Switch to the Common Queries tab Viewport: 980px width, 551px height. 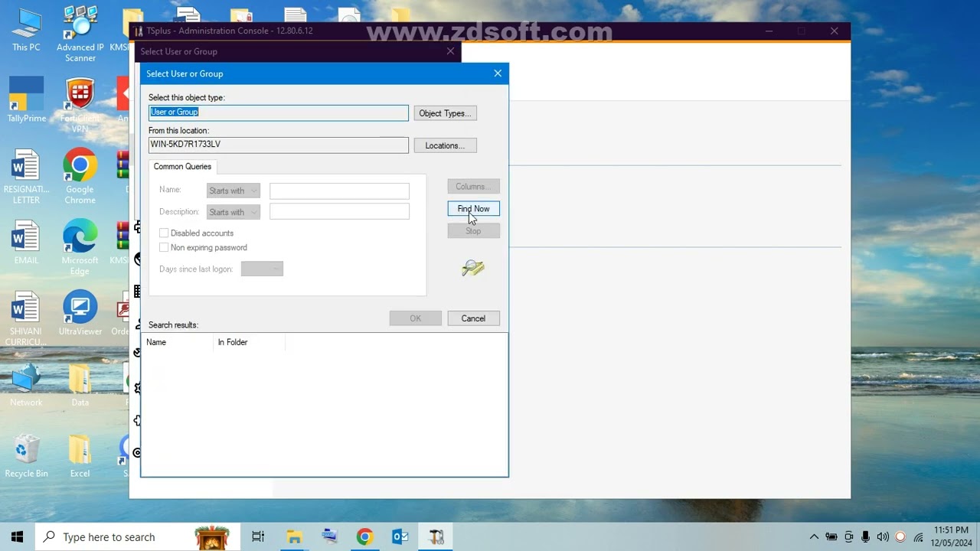182,167
